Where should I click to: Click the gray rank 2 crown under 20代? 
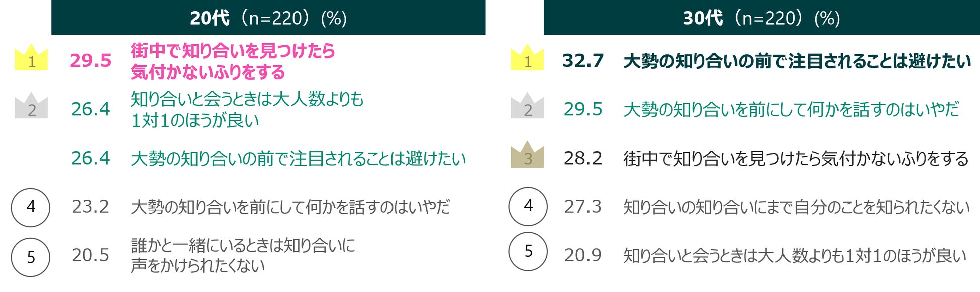pos(31,107)
